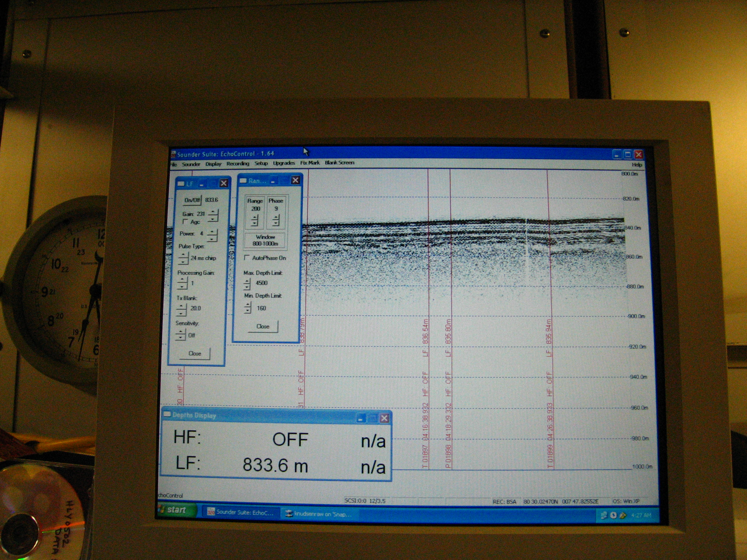Click Close in the Range panel
Screen dimensions: 747x560
tap(263, 326)
